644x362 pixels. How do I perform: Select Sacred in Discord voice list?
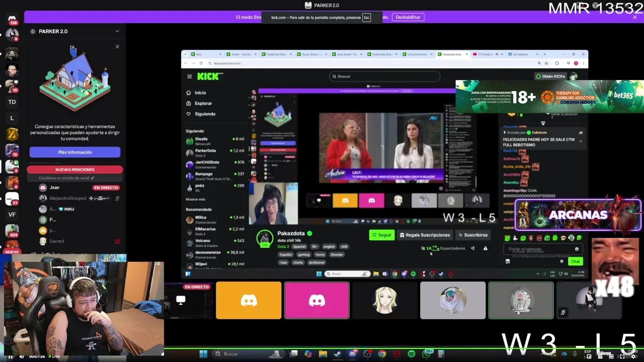click(x=78, y=241)
